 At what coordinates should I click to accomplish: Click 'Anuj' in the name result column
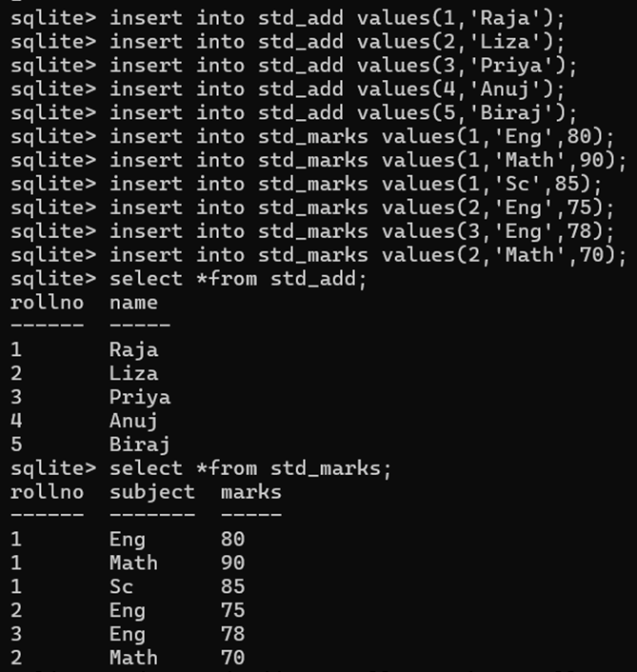tap(133, 421)
